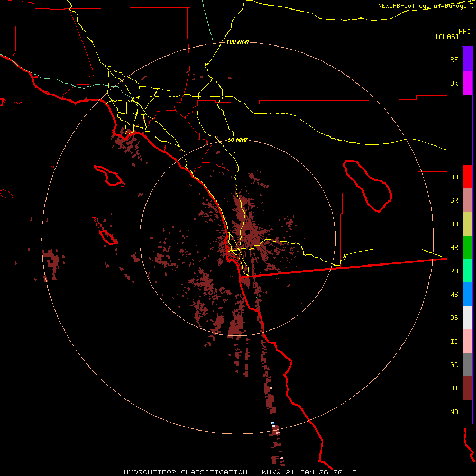
Task: Click the HR legend label
Action: (x=454, y=248)
